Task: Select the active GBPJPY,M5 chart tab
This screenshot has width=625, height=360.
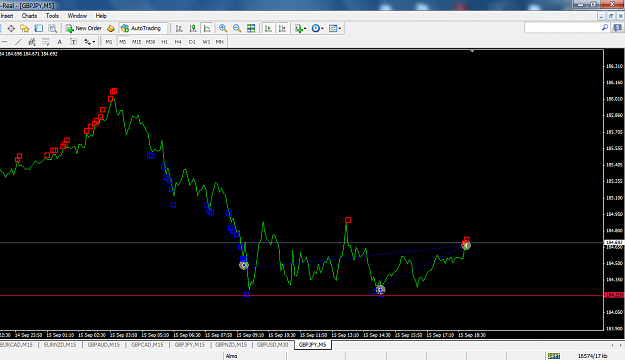Action: point(312,345)
